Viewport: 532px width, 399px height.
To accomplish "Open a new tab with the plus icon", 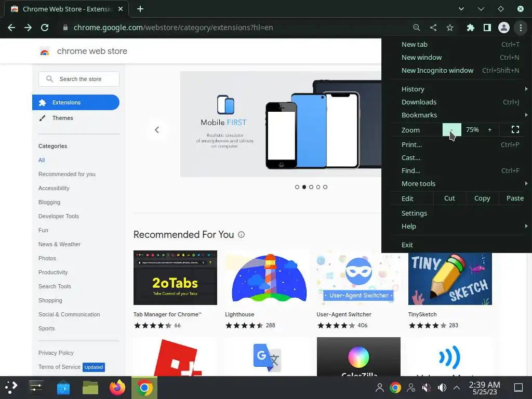I will pyautogui.click(x=140, y=9).
